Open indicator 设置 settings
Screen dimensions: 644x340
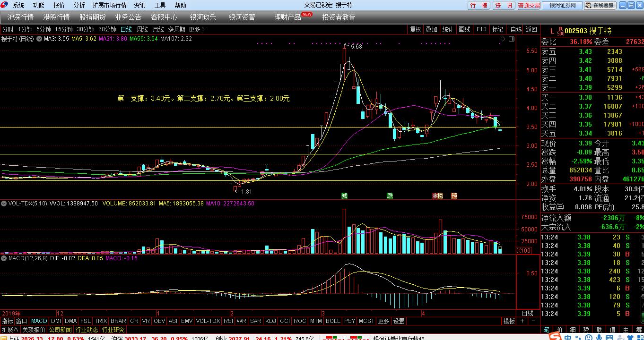click(399, 321)
